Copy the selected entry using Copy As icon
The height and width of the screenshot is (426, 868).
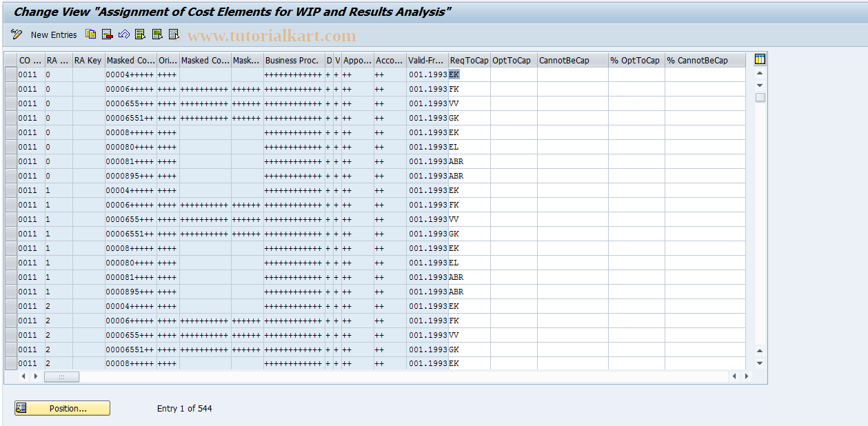coord(90,34)
